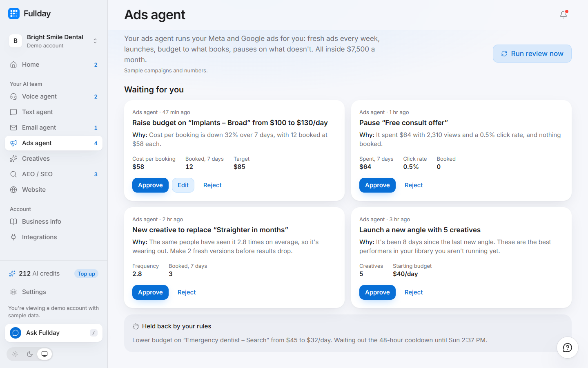This screenshot has height=368, width=588.
Task: Open Creatives section
Action: pos(54,159)
